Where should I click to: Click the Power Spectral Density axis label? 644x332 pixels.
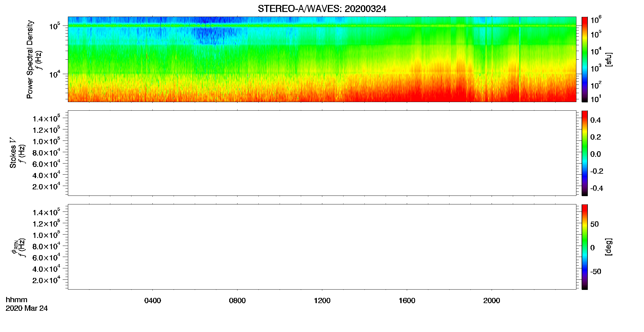coord(30,59)
